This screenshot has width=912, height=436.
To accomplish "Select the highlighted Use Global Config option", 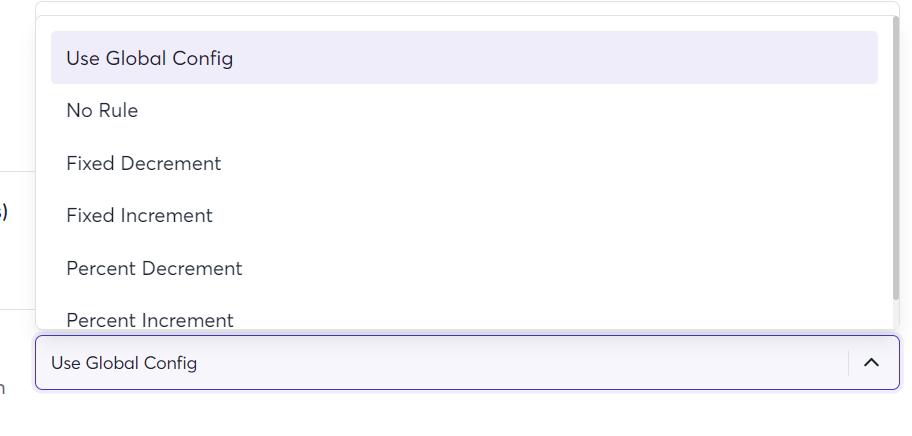I will click(x=464, y=58).
